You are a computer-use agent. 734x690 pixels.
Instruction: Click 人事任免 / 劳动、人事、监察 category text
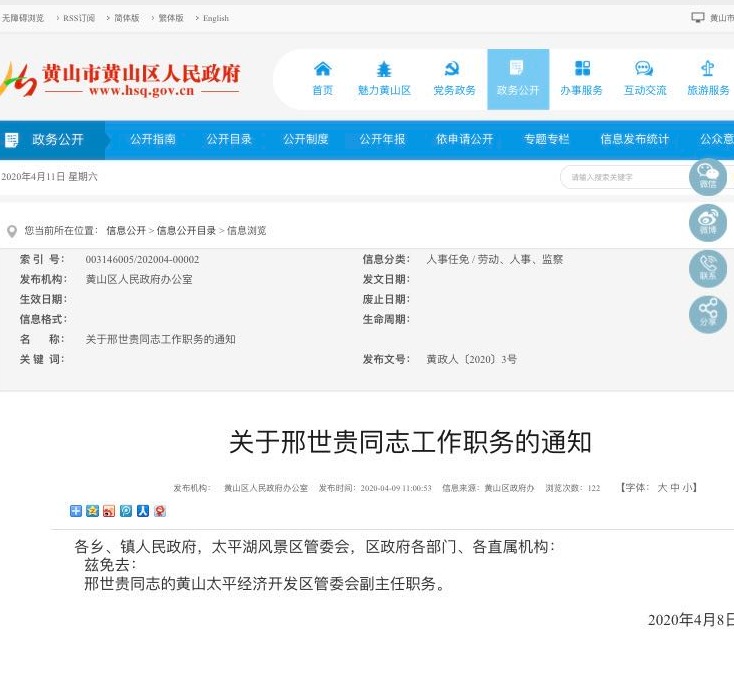tap(494, 259)
